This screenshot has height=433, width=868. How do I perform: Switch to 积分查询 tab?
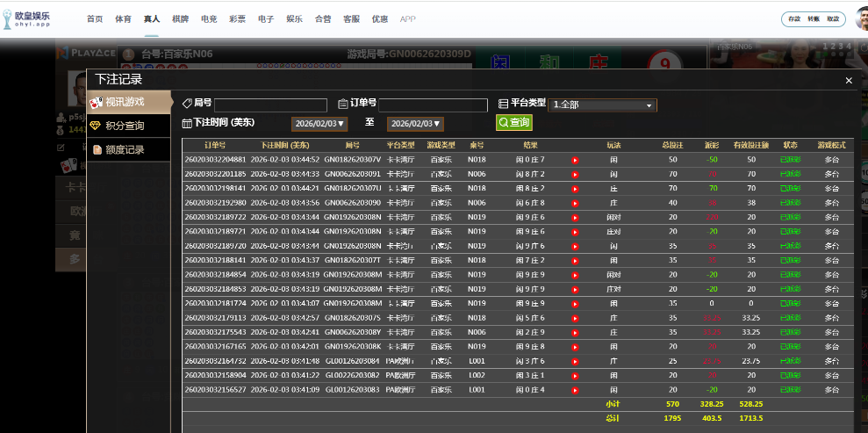(129, 126)
